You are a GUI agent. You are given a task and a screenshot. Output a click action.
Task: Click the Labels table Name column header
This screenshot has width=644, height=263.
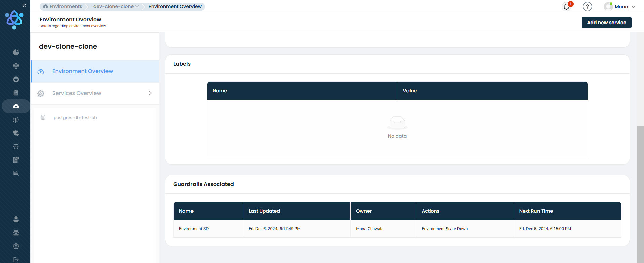click(302, 91)
